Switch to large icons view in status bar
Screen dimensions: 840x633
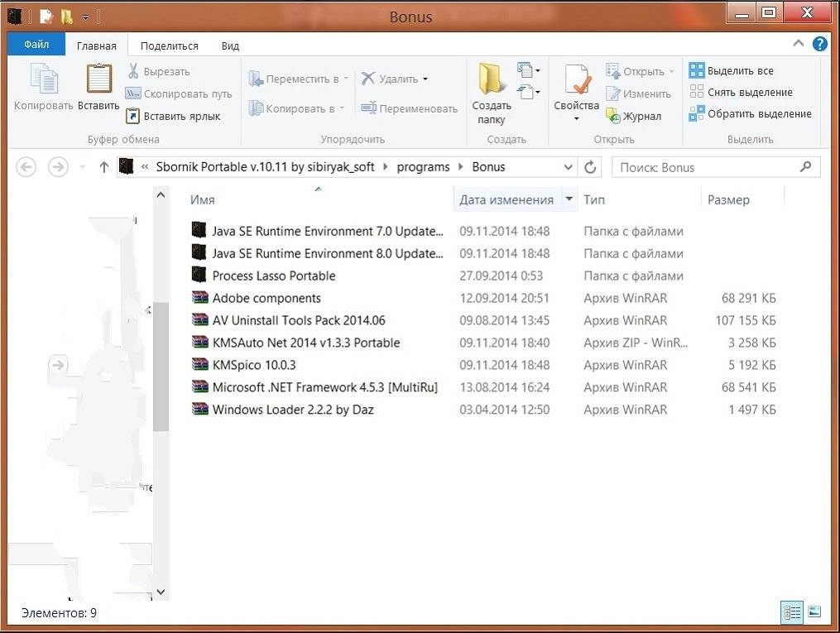[x=814, y=611]
